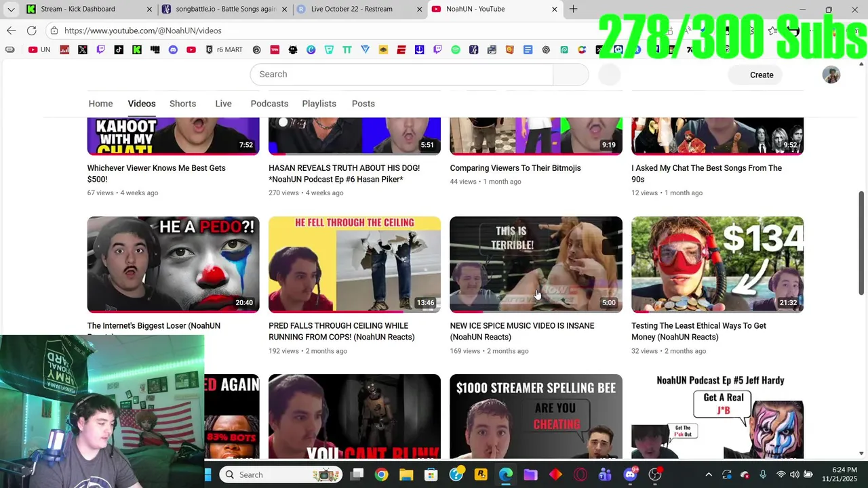Show hidden system tray icons
This screenshot has width=868, height=488.
tap(709, 474)
